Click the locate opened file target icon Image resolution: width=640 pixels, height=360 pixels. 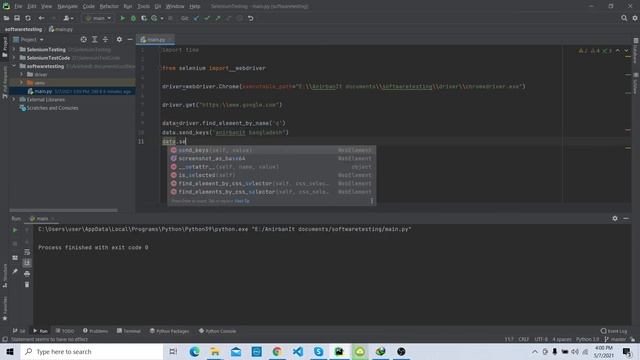(x=84, y=39)
